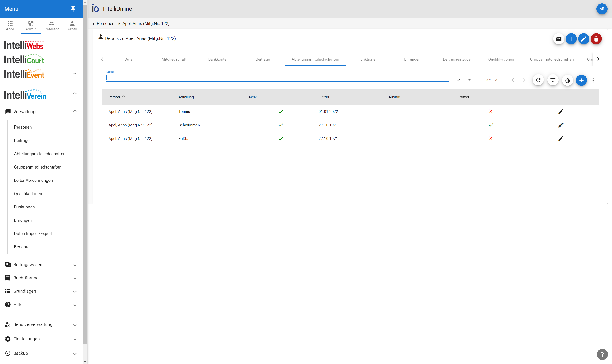Expand the Grundlagen menu group

75,292
